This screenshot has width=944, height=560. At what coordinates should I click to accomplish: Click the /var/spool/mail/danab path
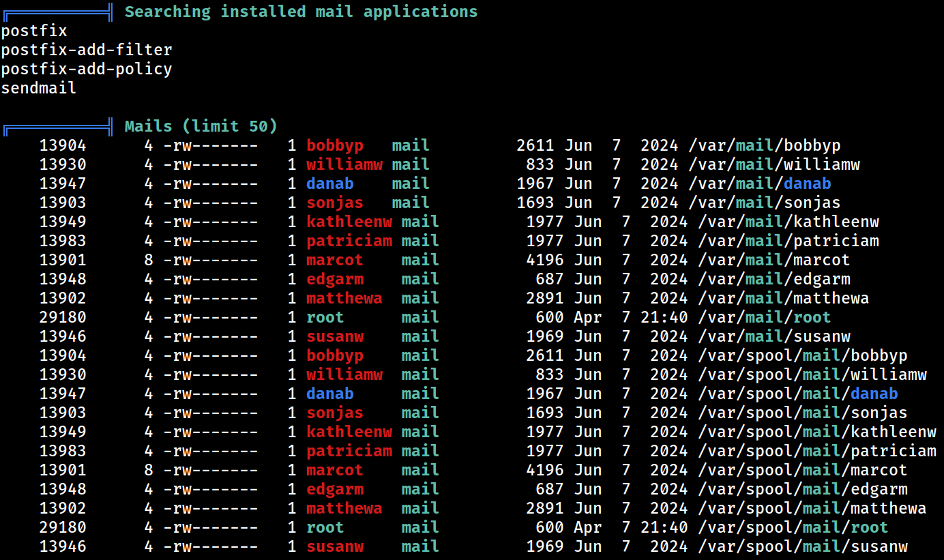click(798, 394)
